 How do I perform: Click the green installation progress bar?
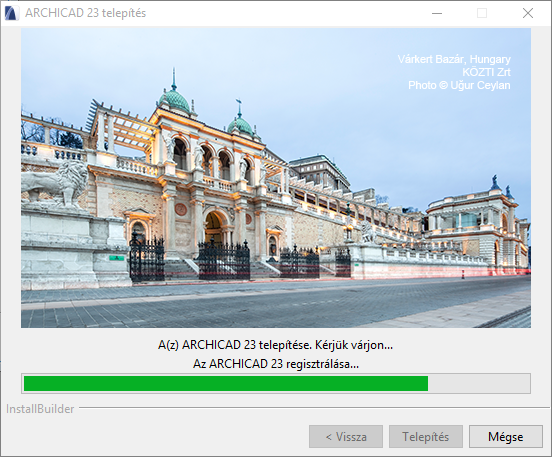276,383
